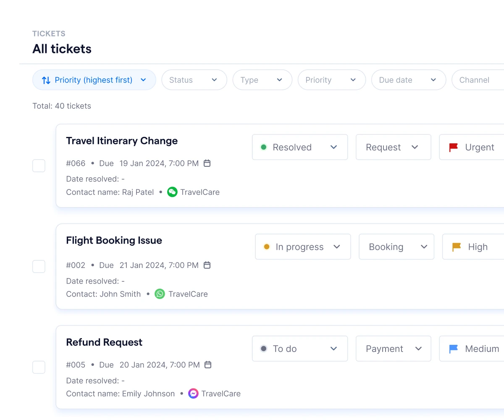The height and width of the screenshot is (420, 504).
Task: Click the calendar icon on ticket #005
Action: 208,365
